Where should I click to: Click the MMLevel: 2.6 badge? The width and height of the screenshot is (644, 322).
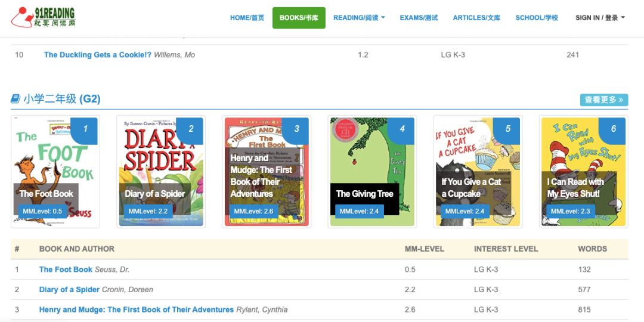(254, 211)
